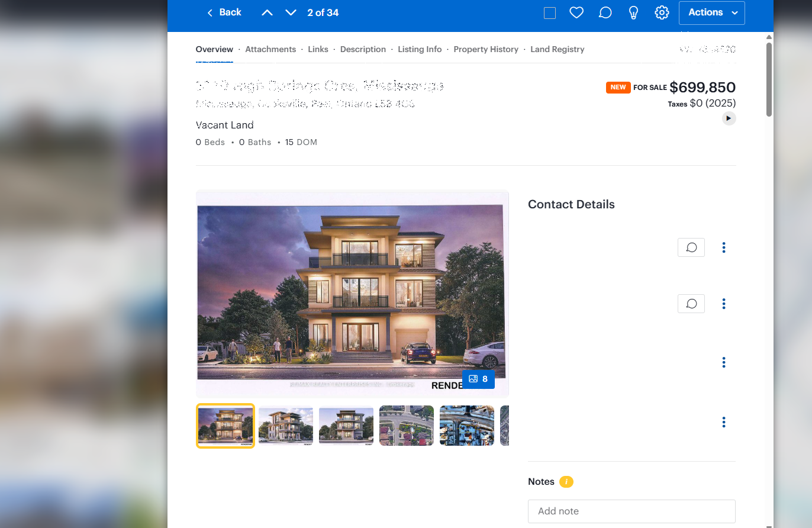Viewport: 812px width, 528px height.
Task: Open the settings gear icon
Action: click(662, 13)
